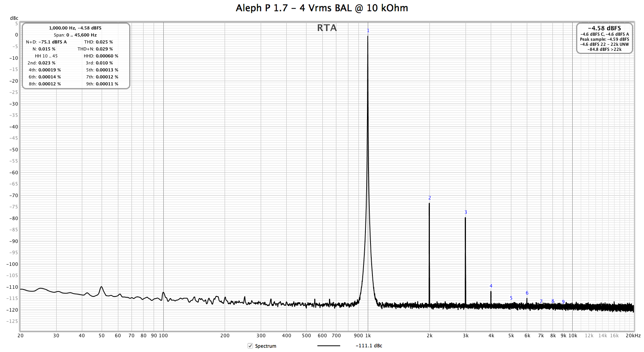This screenshot has width=644, height=352.
Task: Click the dBc axis unit label
Action: (x=14, y=18)
